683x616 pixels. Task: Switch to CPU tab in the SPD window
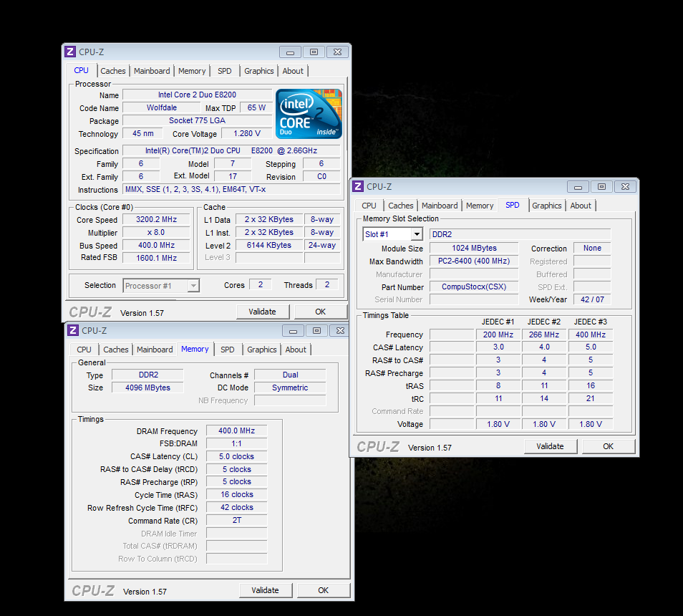click(x=369, y=206)
